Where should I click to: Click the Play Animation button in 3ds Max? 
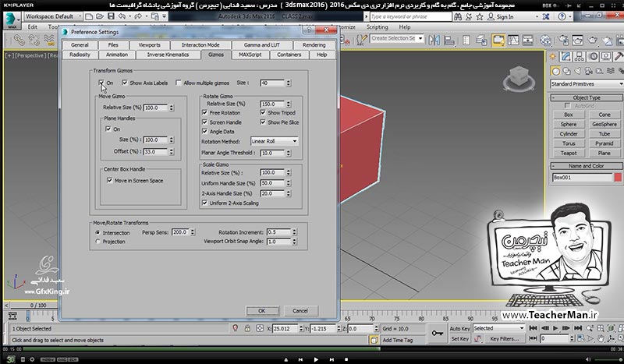click(555, 328)
